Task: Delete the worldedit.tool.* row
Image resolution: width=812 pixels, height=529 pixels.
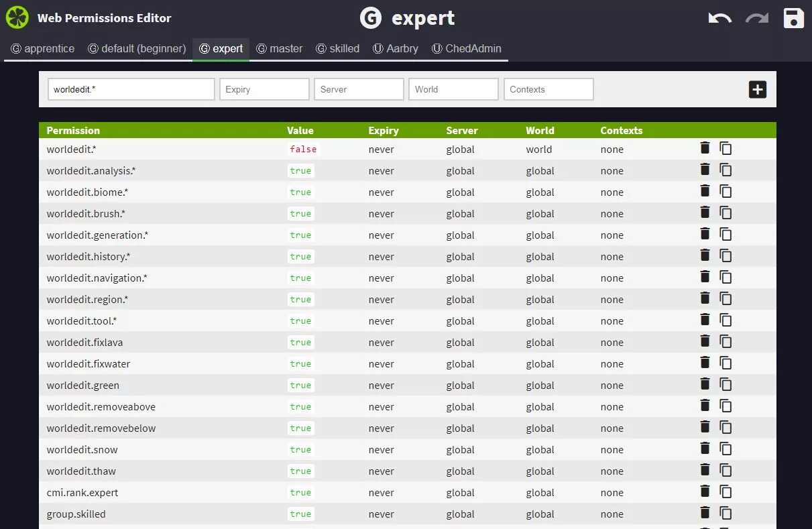Action: [705, 320]
